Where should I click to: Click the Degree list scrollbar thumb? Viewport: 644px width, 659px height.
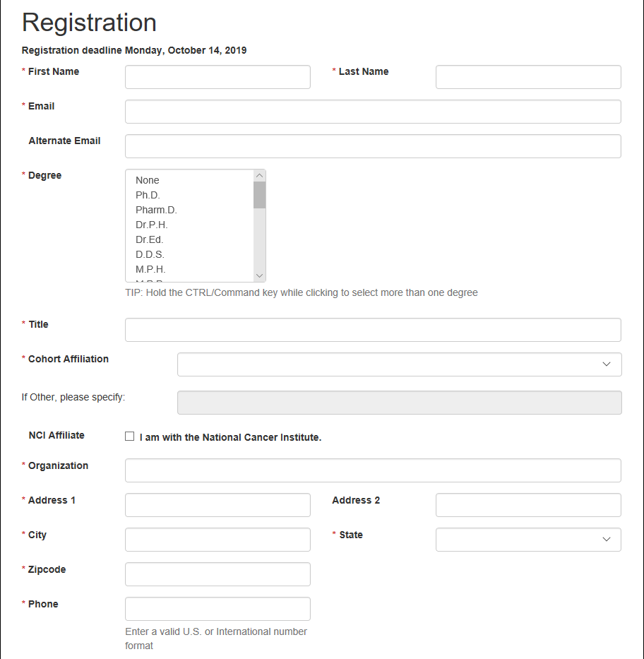click(x=259, y=195)
